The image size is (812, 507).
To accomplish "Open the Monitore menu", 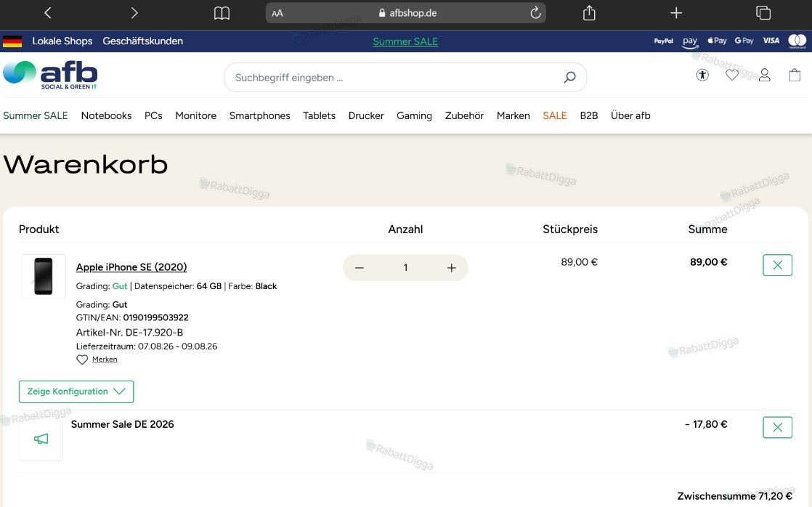I will pos(196,115).
